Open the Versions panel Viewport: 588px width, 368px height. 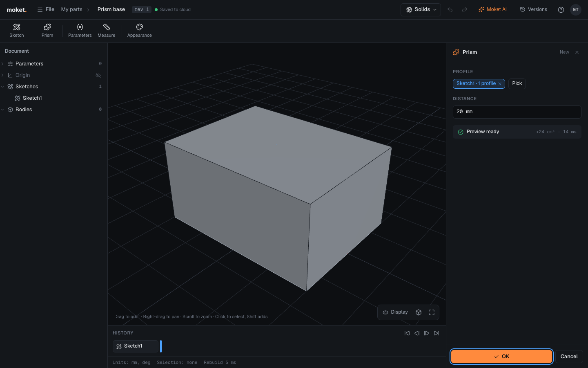click(533, 9)
